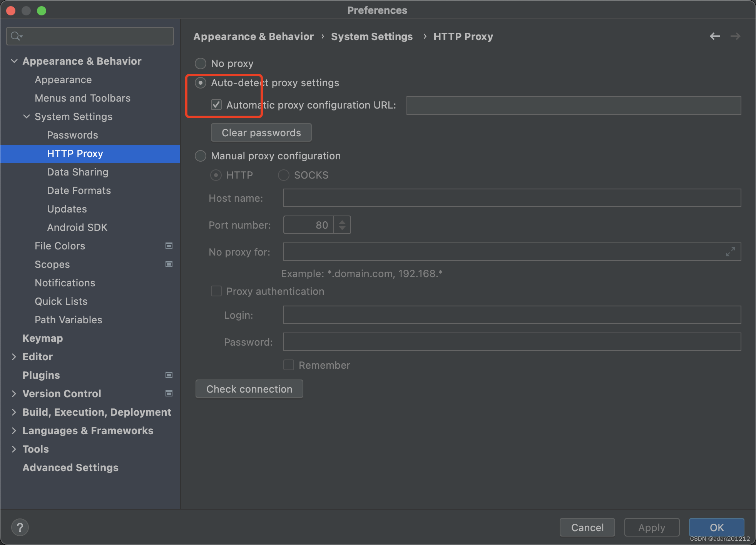Click project-level icon beside Scopes
Viewport: 756px width, 545px height.
(x=169, y=264)
